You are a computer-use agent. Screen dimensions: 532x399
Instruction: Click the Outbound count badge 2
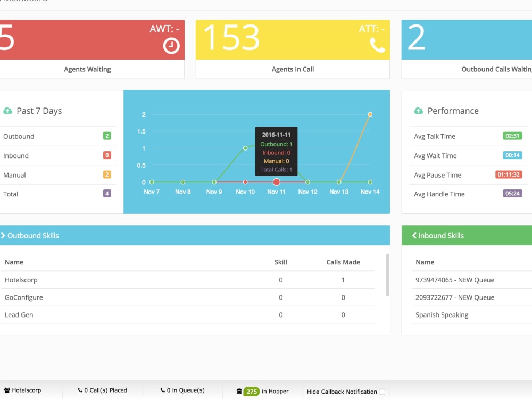click(x=107, y=136)
